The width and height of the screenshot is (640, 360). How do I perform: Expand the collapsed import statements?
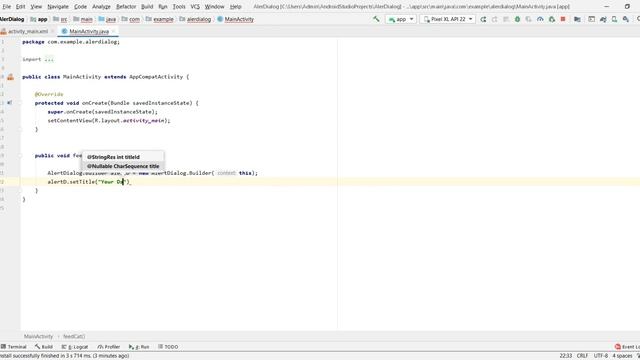click(x=49, y=59)
